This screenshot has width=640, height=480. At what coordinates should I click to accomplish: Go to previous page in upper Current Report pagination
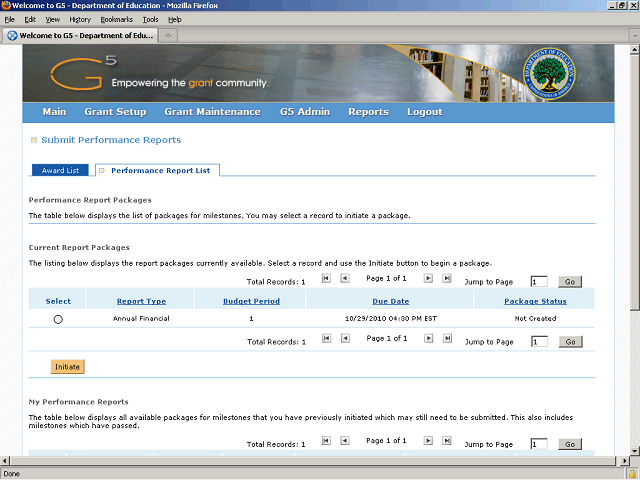(345, 278)
